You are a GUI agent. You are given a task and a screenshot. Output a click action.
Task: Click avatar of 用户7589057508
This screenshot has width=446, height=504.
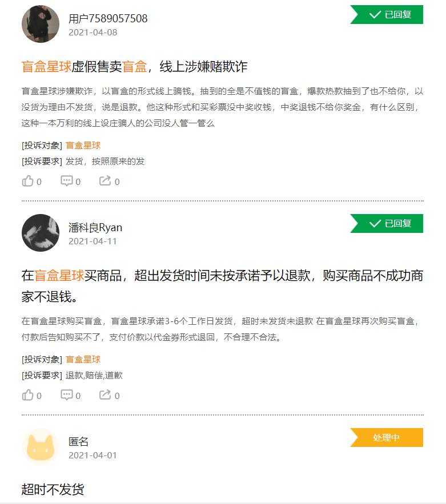point(41,25)
